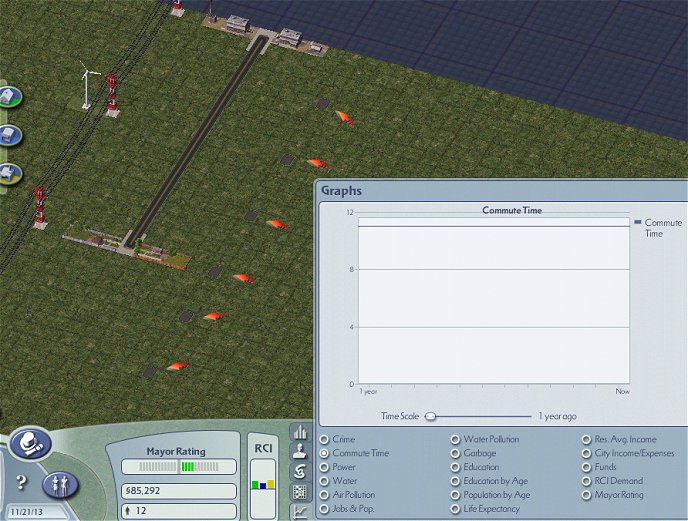Open the advisors bust icon tab
Image resolution: width=688 pixels, height=521 pixels.
tap(300, 452)
